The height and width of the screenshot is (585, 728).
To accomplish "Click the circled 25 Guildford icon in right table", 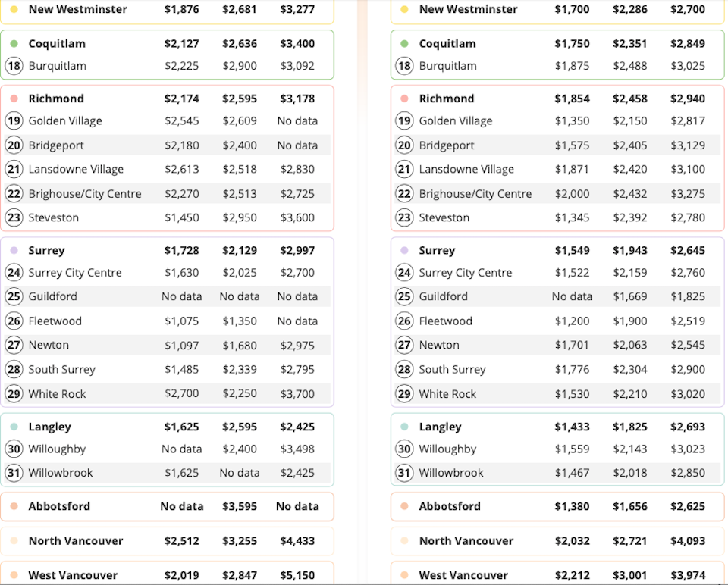I will click(404, 296).
